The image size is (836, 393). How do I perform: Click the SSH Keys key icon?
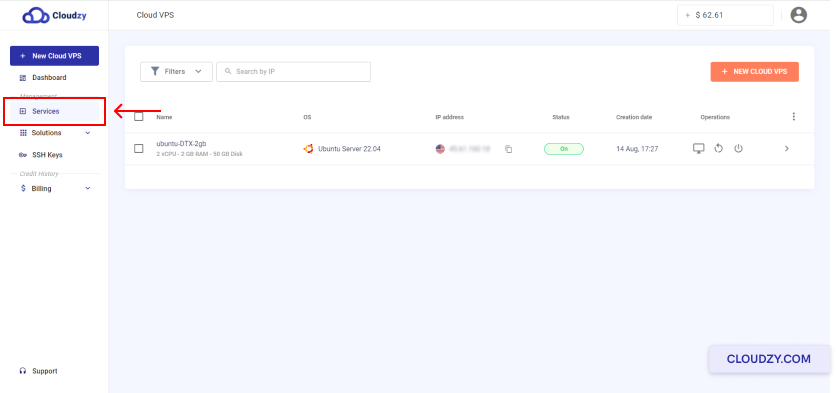(x=23, y=155)
